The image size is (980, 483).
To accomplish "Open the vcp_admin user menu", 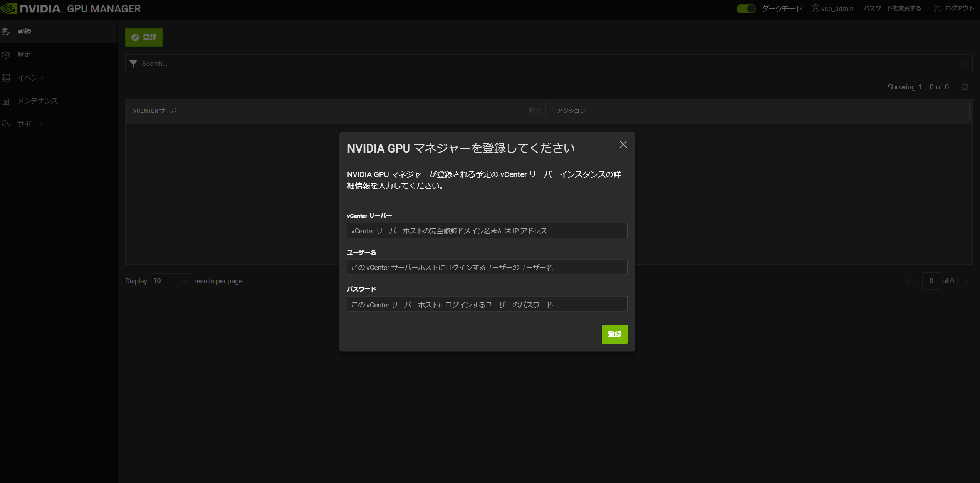I will click(x=832, y=8).
